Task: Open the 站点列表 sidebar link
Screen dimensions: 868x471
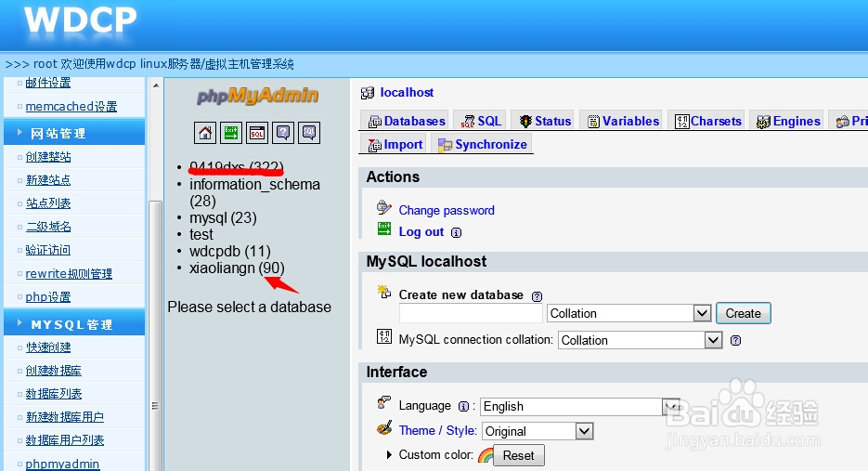Action: [x=48, y=203]
